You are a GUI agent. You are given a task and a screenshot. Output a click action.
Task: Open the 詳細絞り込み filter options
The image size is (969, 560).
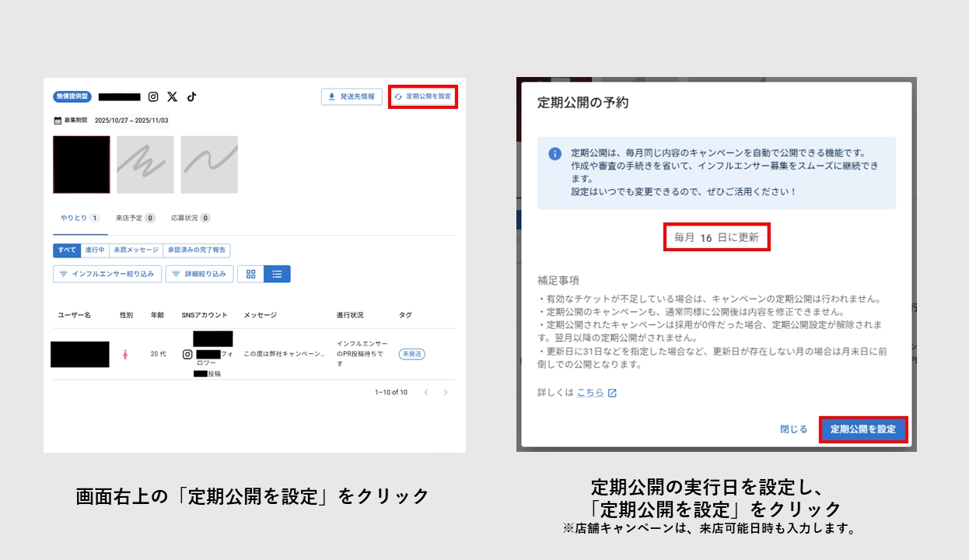[200, 274]
